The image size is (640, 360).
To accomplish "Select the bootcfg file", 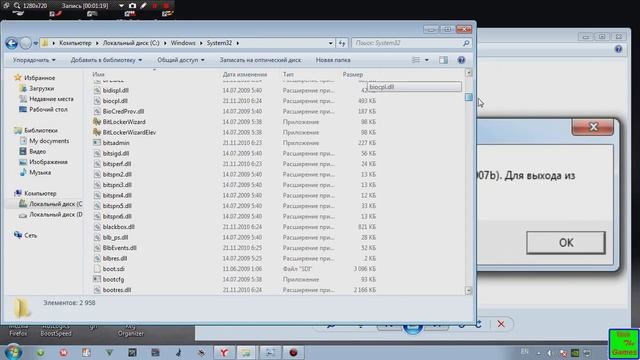I will click(113, 280).
